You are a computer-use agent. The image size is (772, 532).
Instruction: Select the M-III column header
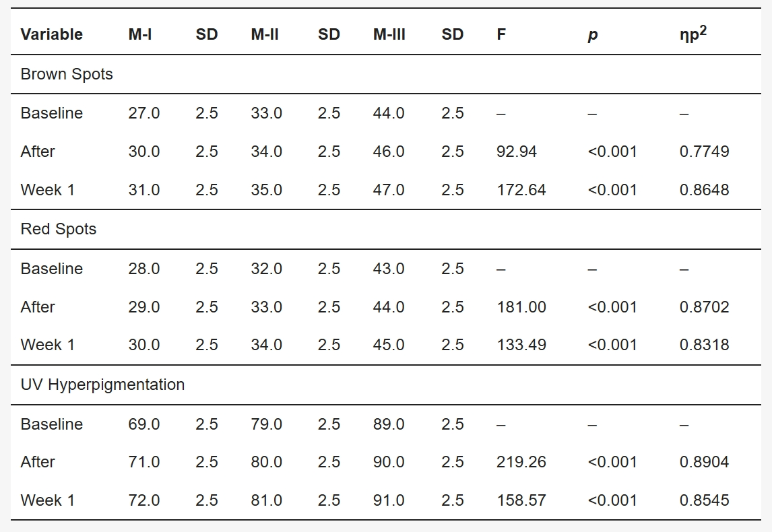click(x=389, y=34)
